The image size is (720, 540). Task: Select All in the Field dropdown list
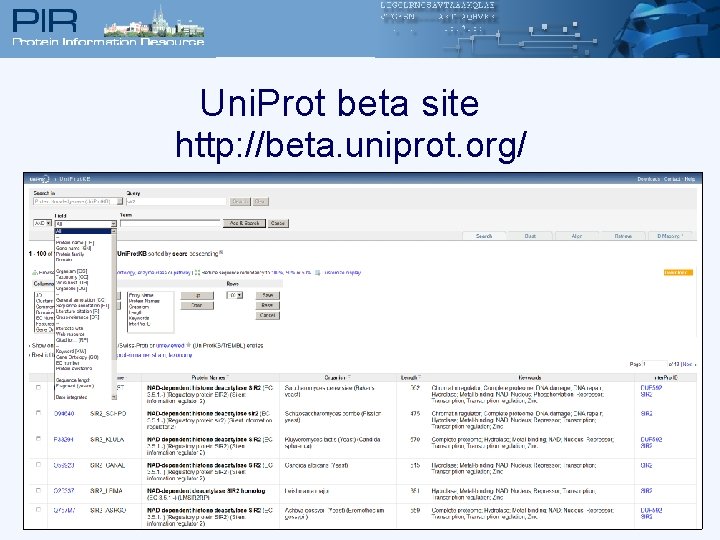[83, 231]
